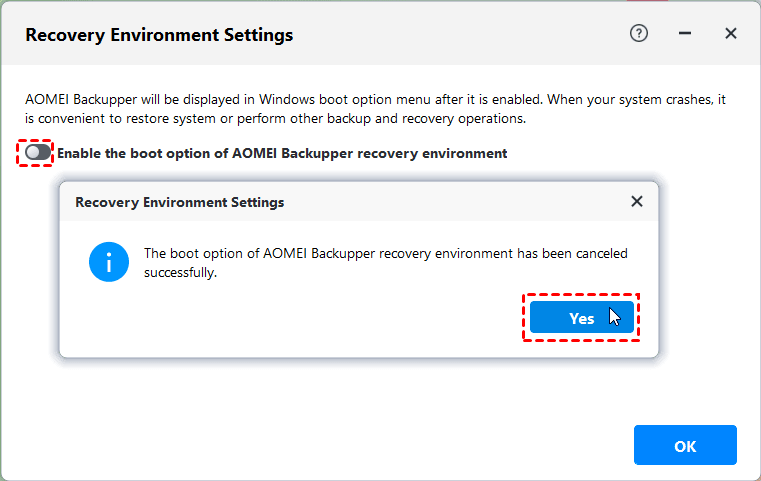
Task: Click the main window title text
Action: click(159, 35)
